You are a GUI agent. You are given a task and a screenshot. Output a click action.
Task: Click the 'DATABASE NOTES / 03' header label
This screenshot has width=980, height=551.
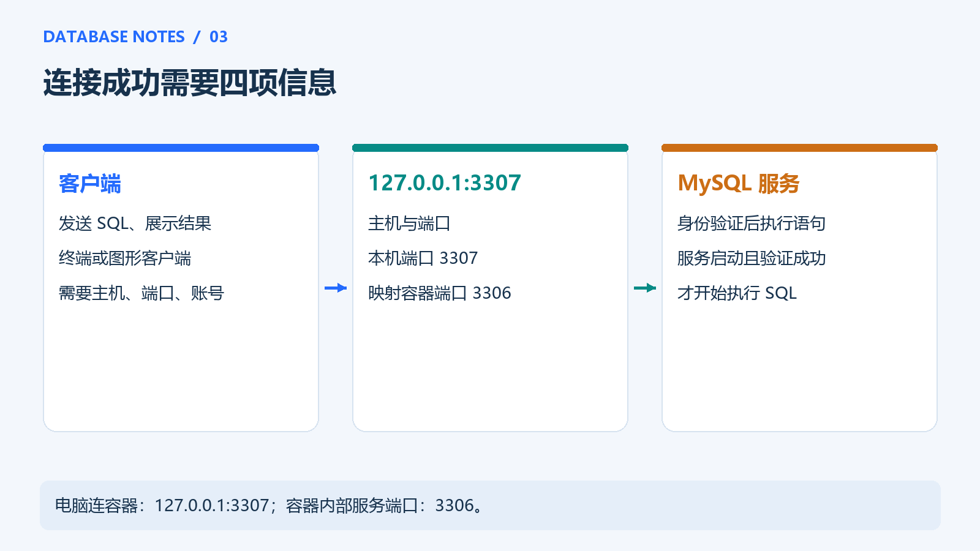(135, 37)
